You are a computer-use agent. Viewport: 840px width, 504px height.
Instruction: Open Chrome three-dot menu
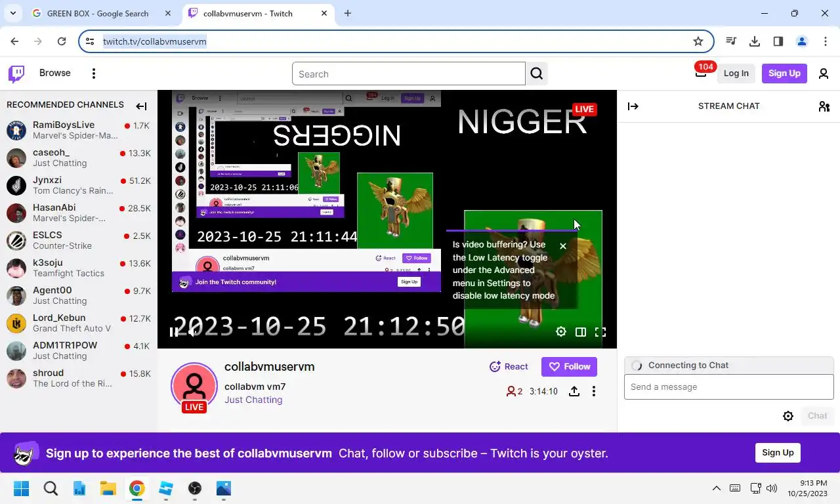click(826, 41)
